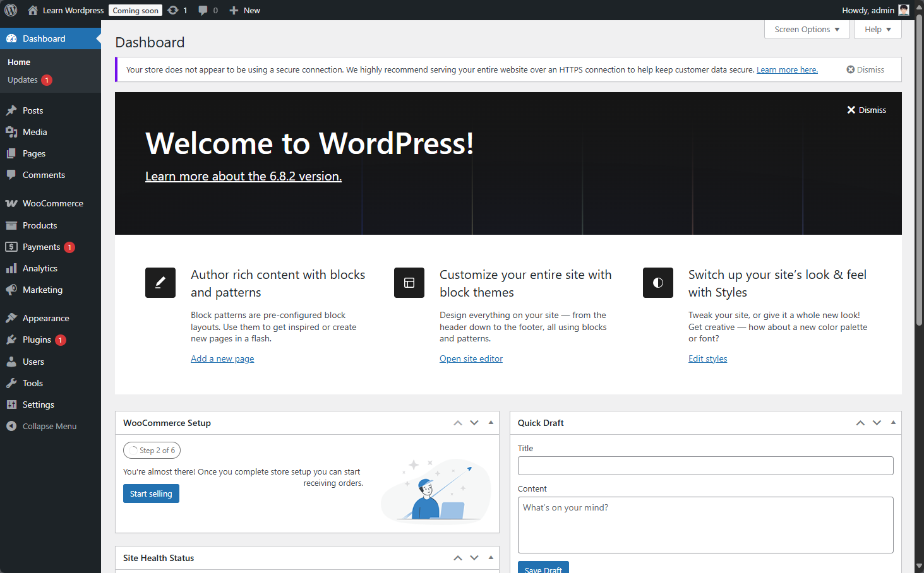Click the comments bubble icon in admin bar
This screenshot has height=573, width=924.
coord(203,10)
